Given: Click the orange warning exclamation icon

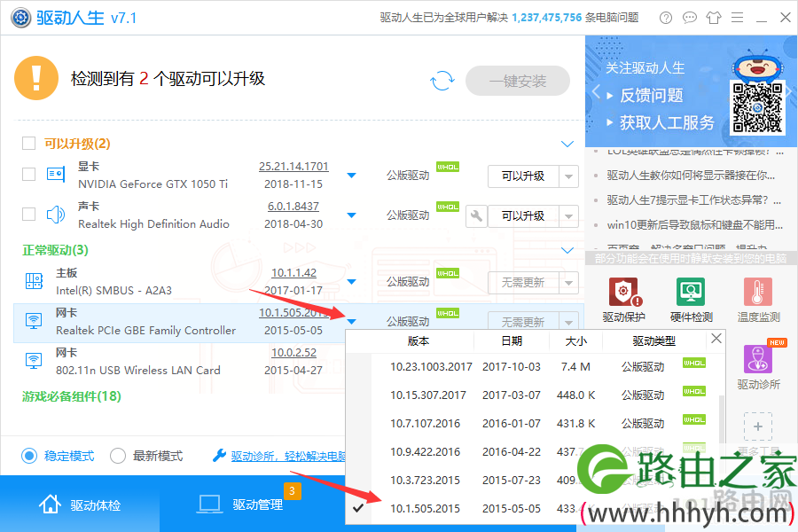Looking at the screenshot, I should point(36,78).
